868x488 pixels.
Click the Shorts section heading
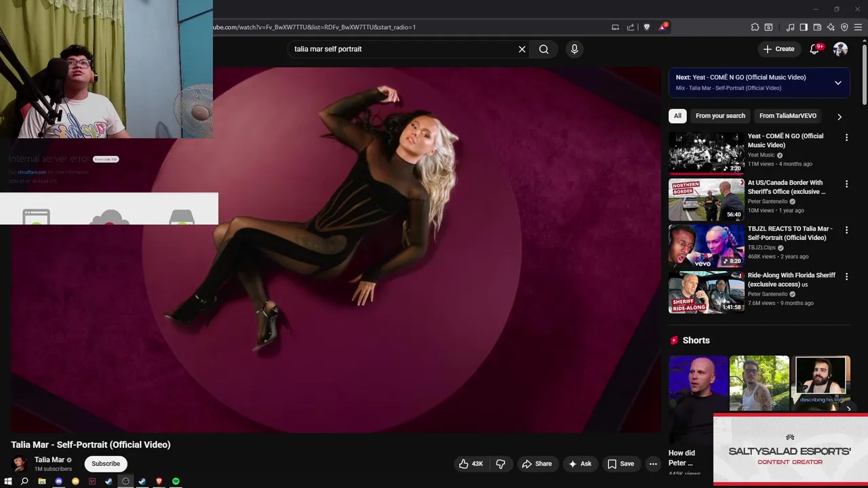click(696, 340)
